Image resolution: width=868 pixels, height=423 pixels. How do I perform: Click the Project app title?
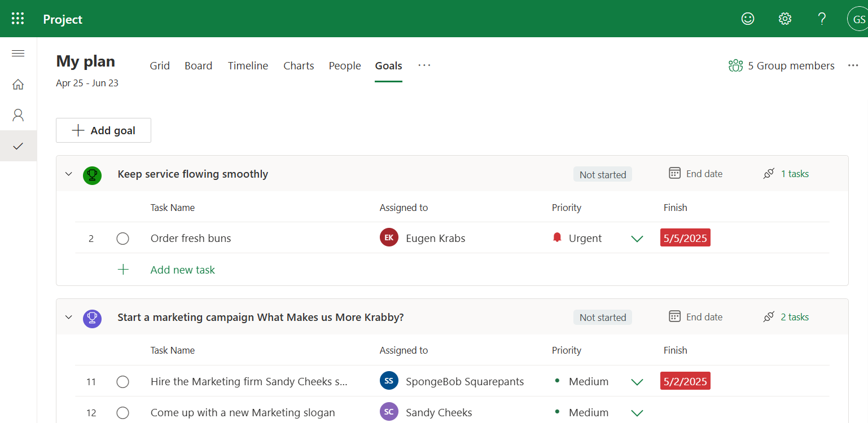63,19
